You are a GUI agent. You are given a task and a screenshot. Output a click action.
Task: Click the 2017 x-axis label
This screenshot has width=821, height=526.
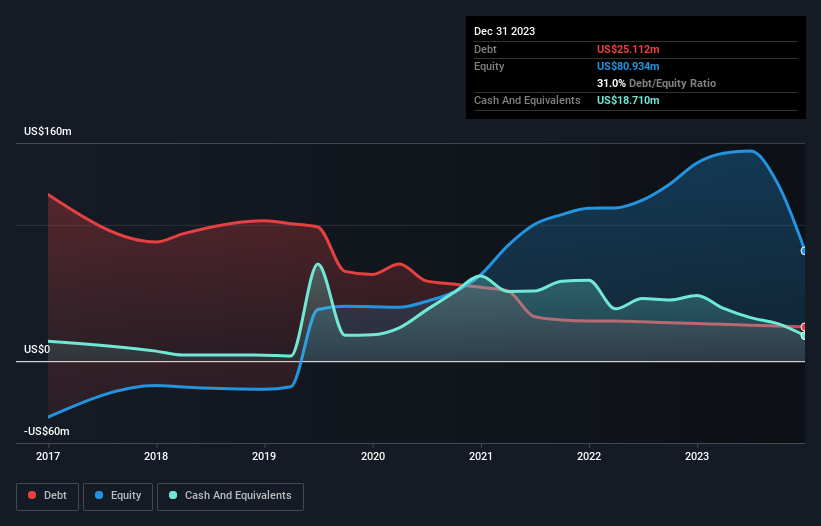coord(48,456)
